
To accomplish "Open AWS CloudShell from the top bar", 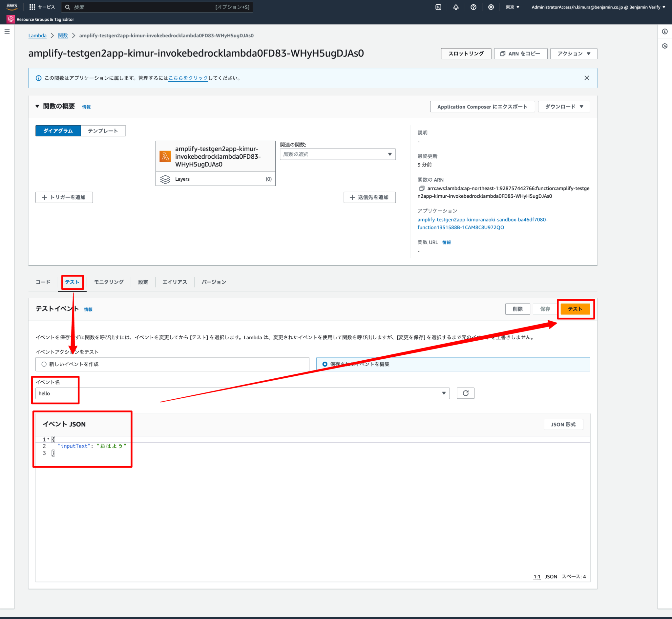I will click(438, 7).
